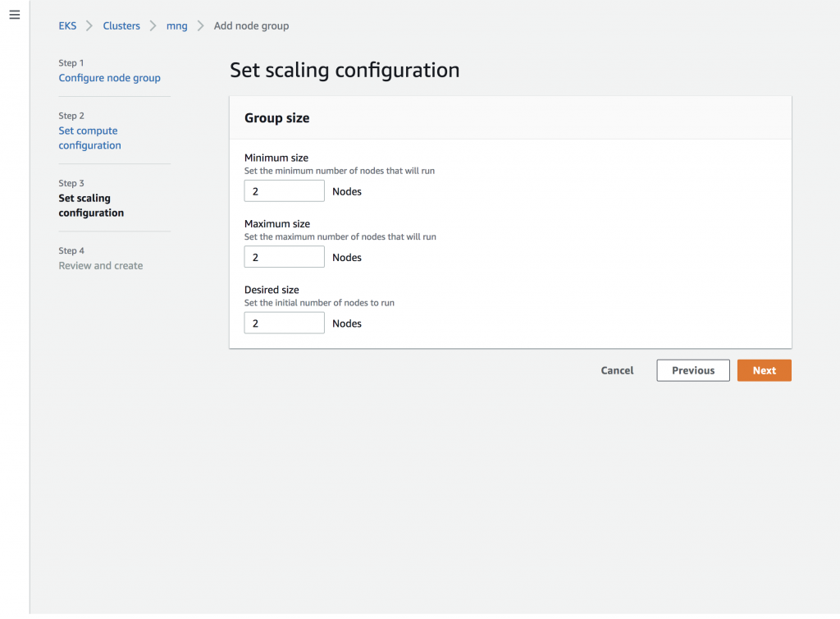This screenshot has height=619, width=840.
Task: Open the Clusters breadcrumb link
Action: [121, 26]
